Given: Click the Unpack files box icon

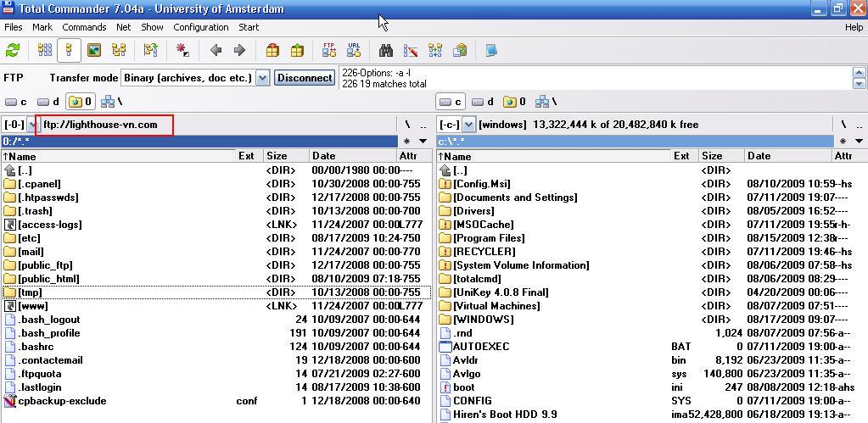Looking at the screenshot, I should (x=297, y=51).
